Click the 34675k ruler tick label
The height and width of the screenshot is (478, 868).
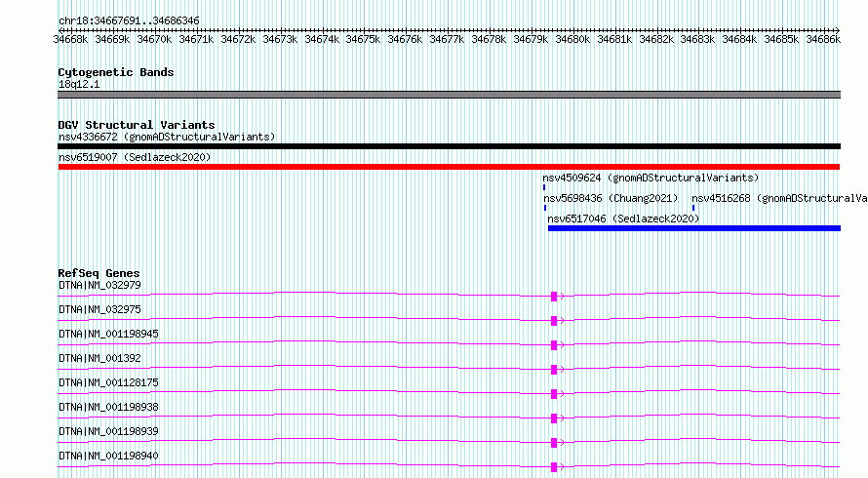point(363,39)
